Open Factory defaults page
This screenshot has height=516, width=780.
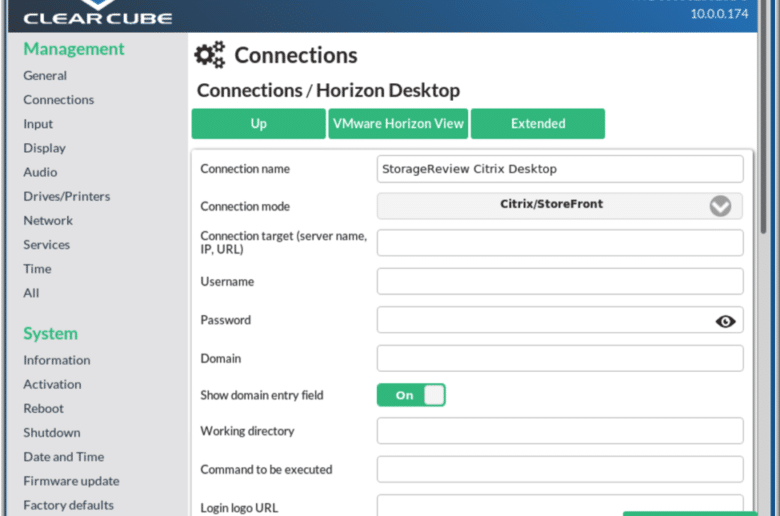pos(68,505)
